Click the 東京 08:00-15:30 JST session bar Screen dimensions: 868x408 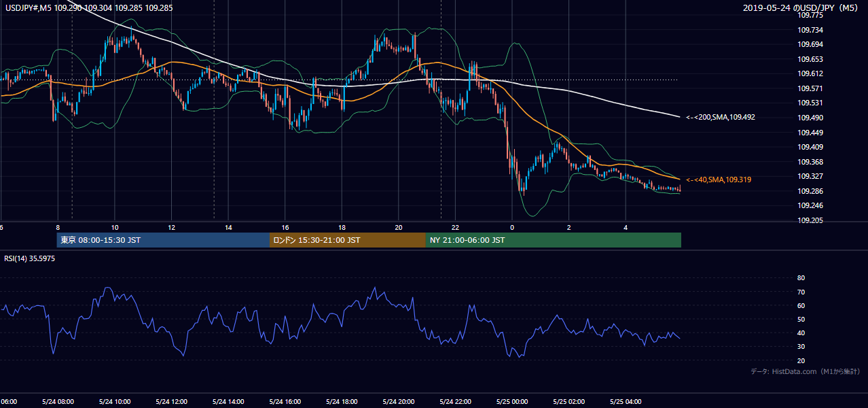164,240
